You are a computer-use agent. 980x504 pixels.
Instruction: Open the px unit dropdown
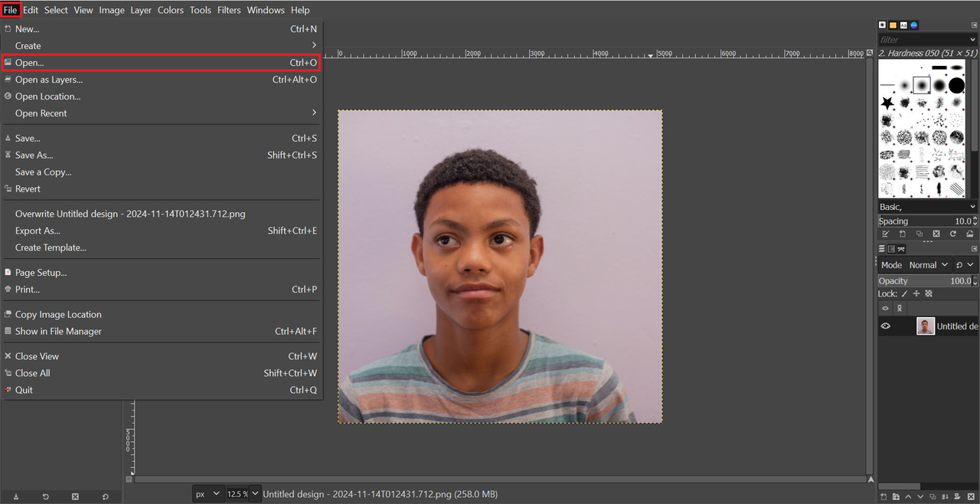coord(207,494)
